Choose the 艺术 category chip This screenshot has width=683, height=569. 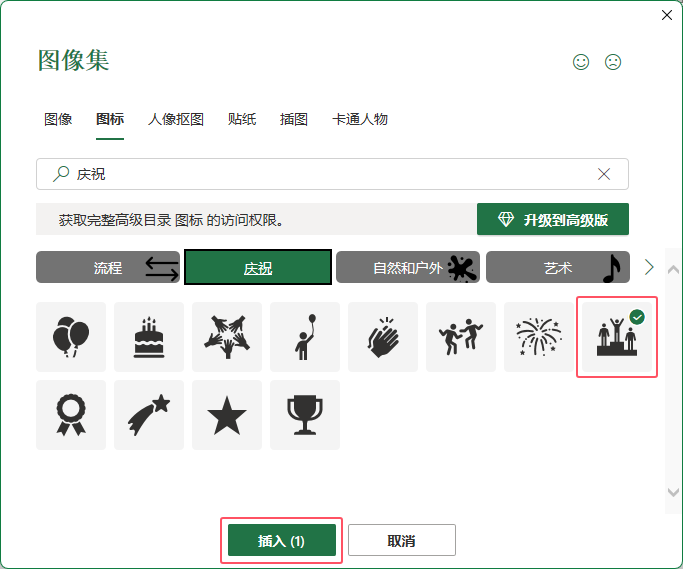click(x=558, y=267)
